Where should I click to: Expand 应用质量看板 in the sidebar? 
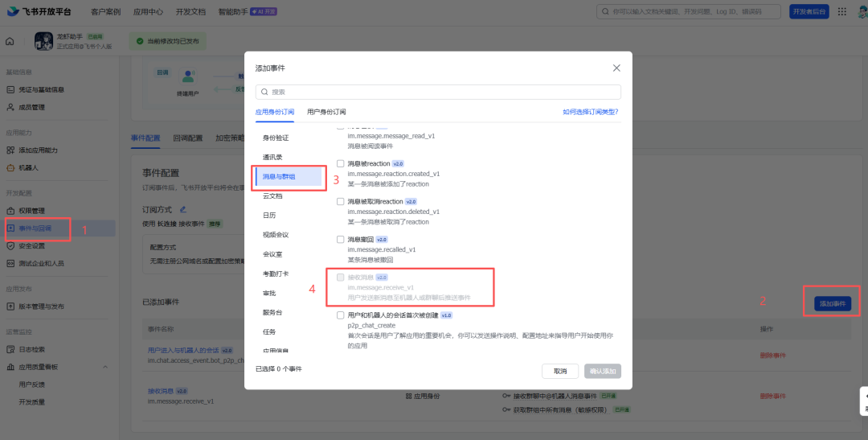38,367
